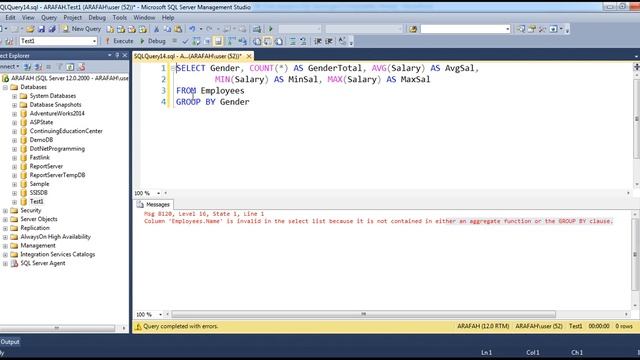Click the Execute button
The width and height of the screenshot is (640, 360).
(119, 41)
